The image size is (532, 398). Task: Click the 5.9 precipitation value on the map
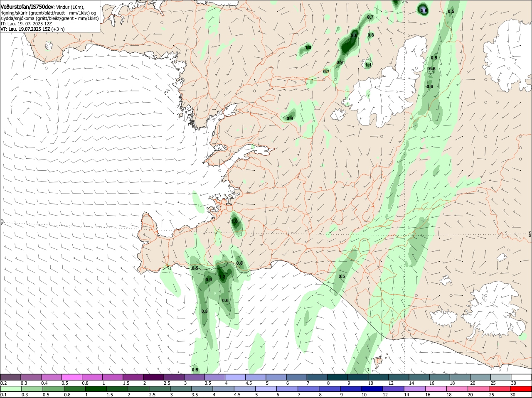tap(424, 10)
